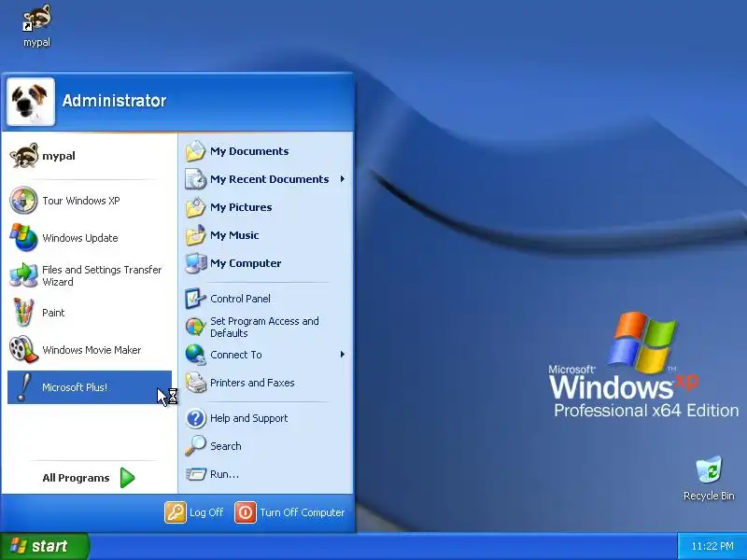
Task: Open the My Documents folder icon
Action: pos(195,151)
